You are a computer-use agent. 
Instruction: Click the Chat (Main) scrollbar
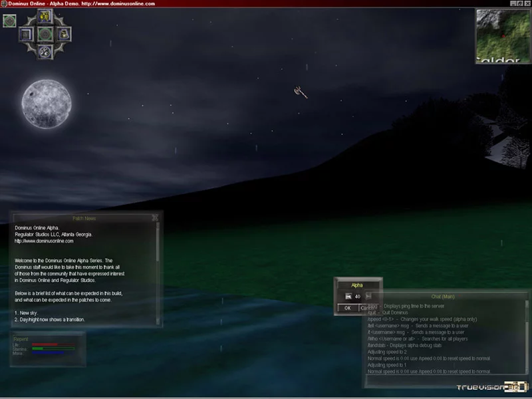pos(527,337)
